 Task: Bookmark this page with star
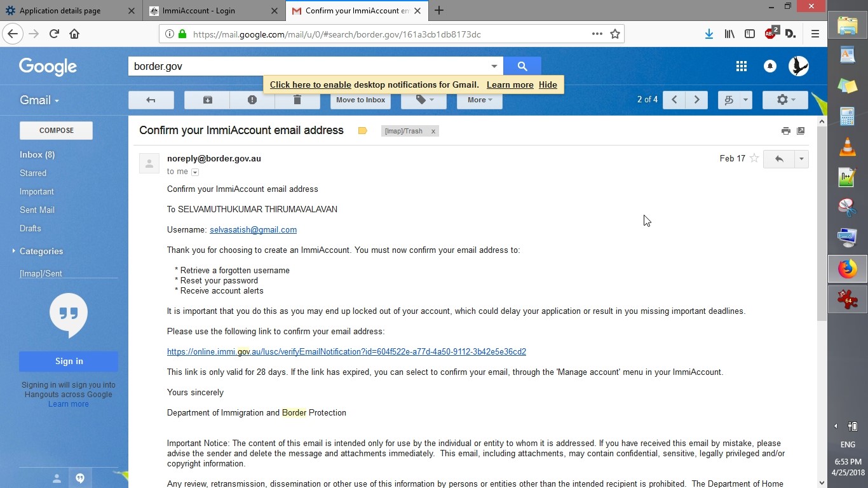(615, 34)
